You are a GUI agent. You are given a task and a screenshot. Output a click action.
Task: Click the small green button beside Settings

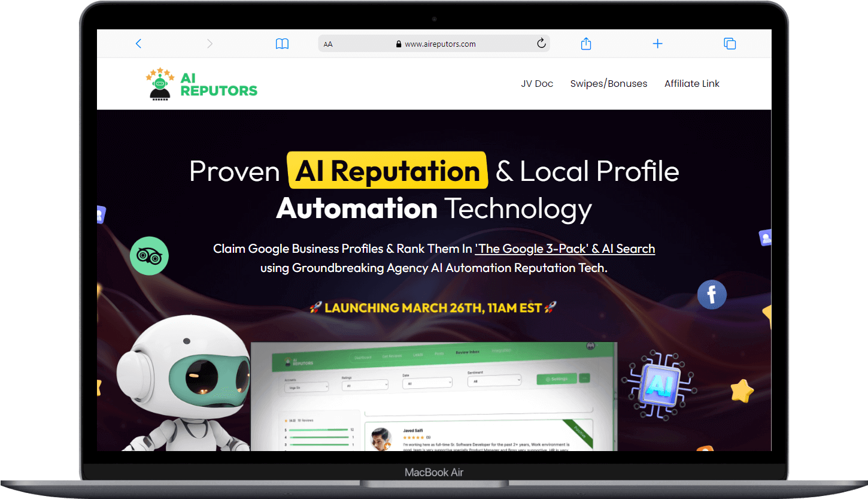[x=584, y=378]
